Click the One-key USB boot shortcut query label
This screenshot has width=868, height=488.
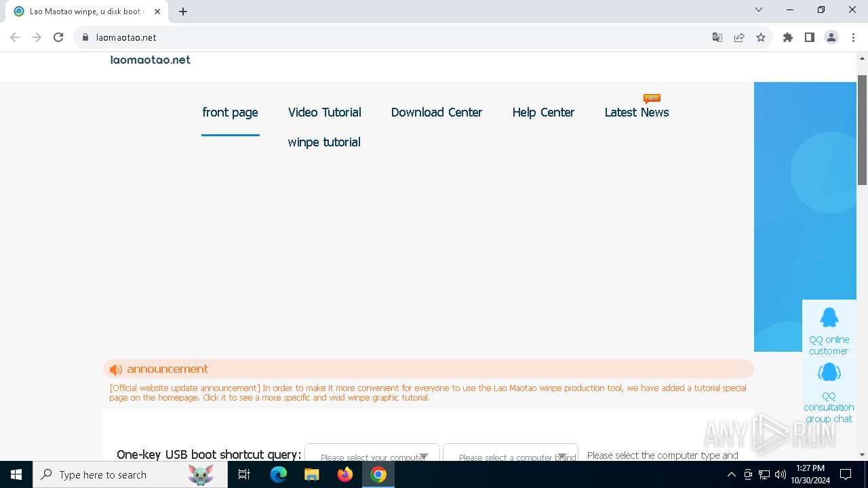coord(209,454)
